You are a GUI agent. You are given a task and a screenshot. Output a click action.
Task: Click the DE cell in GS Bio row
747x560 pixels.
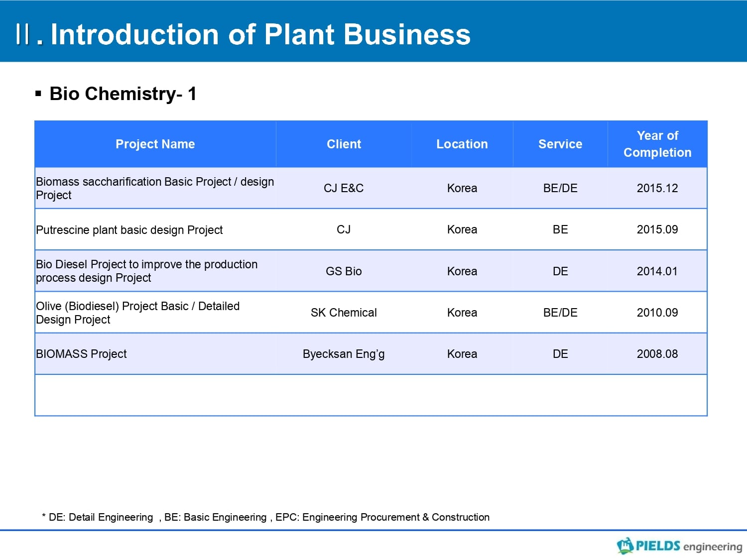560,271
